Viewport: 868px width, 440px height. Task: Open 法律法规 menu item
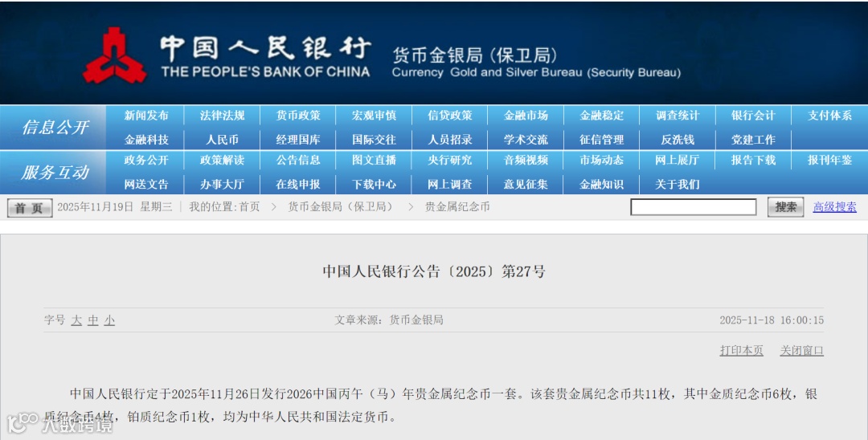coord(222,116)
